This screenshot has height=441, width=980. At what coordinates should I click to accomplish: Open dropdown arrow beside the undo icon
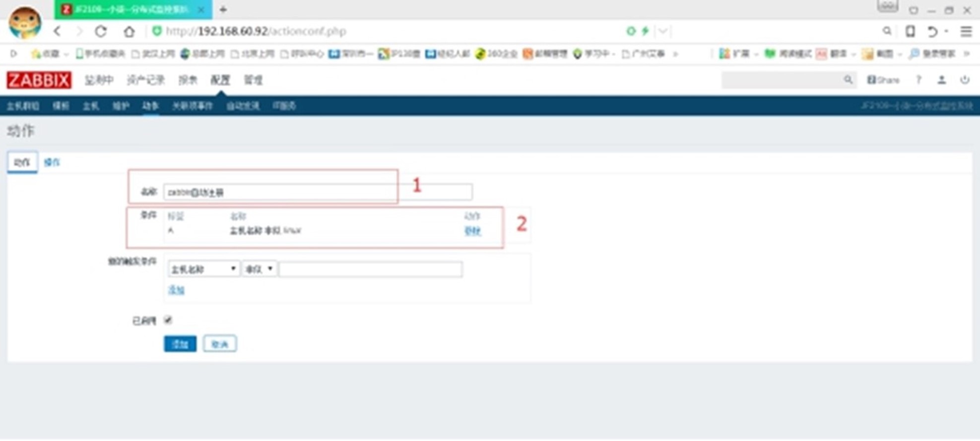(x=946, y=31)
